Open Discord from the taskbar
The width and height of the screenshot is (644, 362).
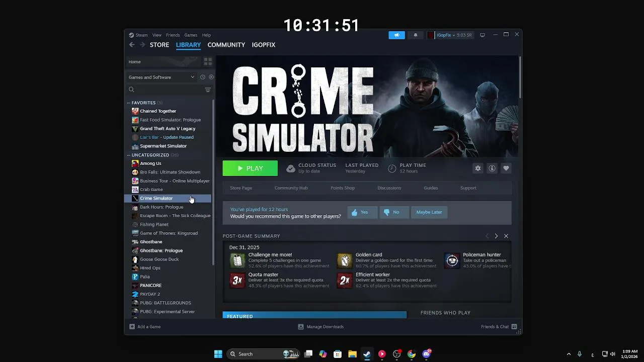427,354
